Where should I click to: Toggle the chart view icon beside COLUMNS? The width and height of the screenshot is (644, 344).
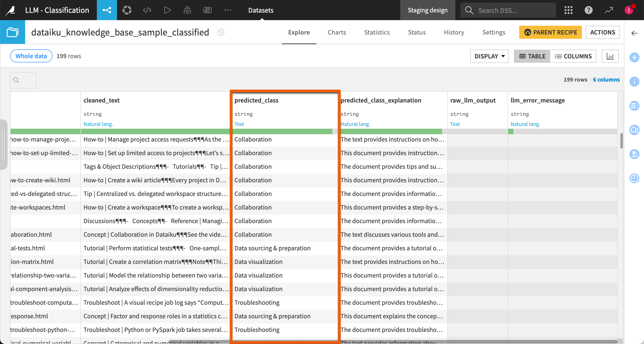click(x=610, y=56)
